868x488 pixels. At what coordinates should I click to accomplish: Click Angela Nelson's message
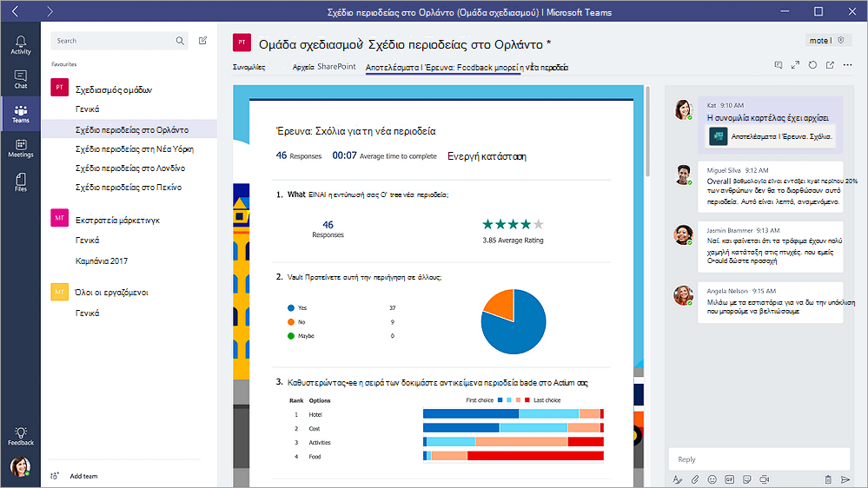(x=771, y=302)
